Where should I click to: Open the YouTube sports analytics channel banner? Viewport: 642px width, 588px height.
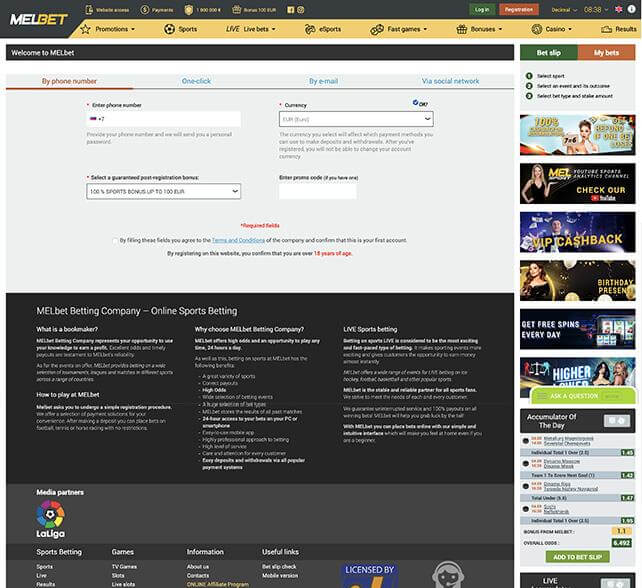point(577,183)
